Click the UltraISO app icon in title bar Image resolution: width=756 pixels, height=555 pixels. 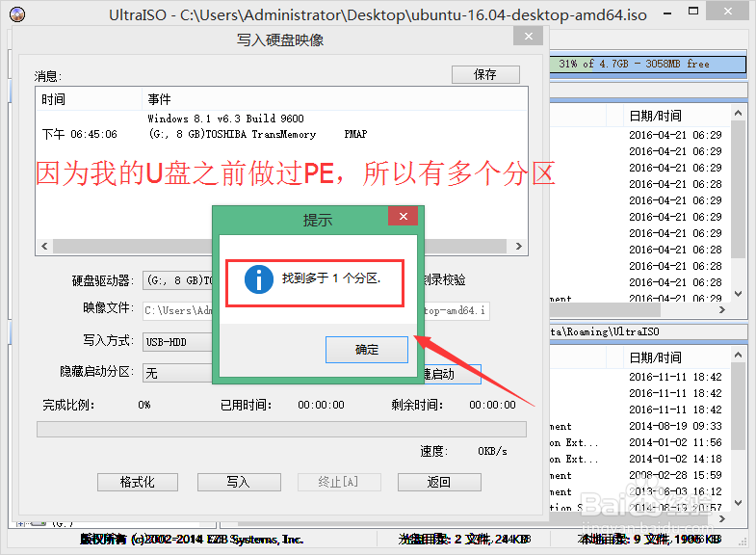(17, 14)
